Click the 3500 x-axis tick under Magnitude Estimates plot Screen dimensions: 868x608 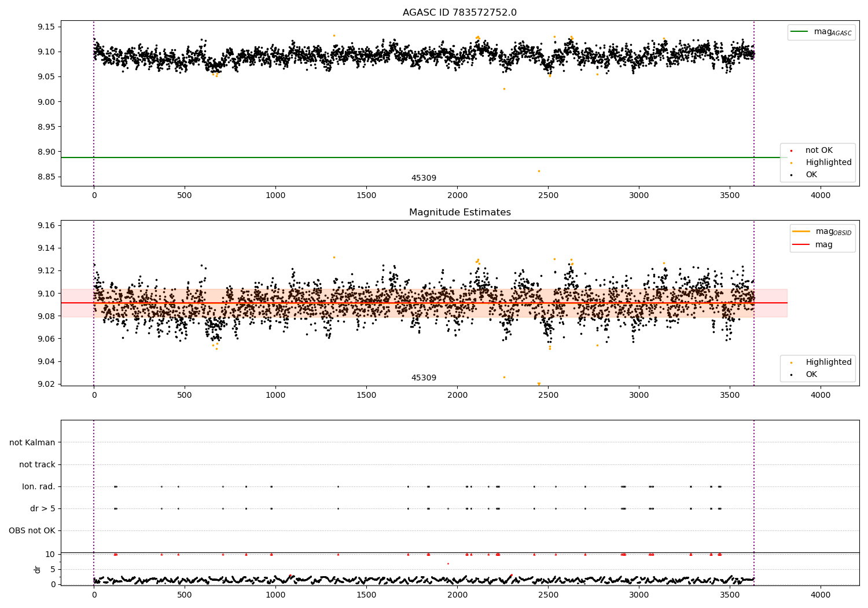pos(730,395)
